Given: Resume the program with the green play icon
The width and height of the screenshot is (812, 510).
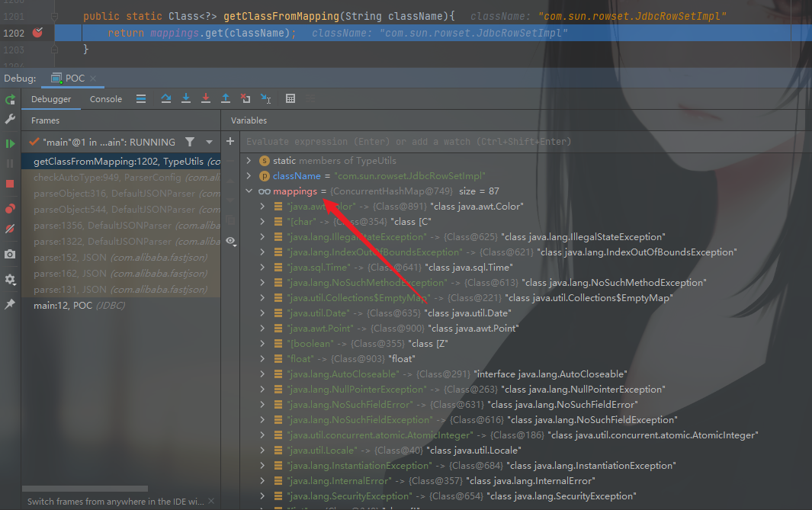Looking at the screenshot, I should [10, 143].
